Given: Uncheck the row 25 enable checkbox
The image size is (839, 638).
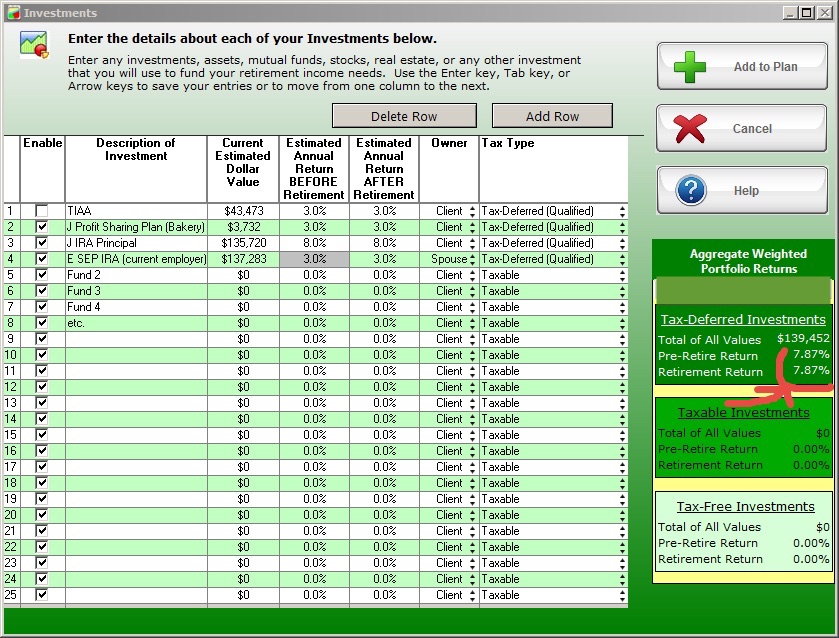Looking at the screenshot, I should tap(42, 595).
